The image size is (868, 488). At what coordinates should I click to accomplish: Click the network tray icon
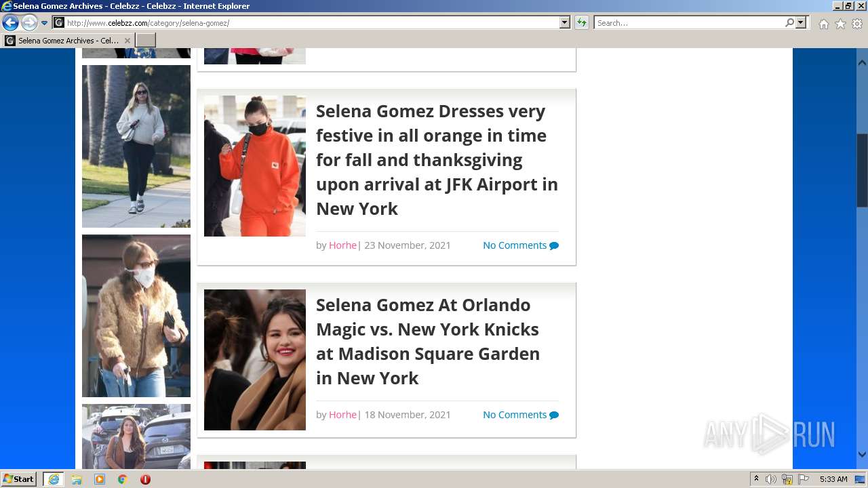tap(787, 479)
